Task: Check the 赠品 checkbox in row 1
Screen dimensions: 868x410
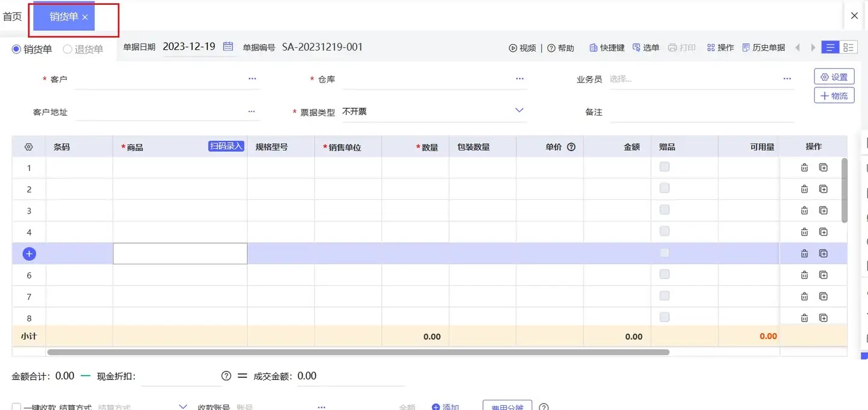Action: 664,167
